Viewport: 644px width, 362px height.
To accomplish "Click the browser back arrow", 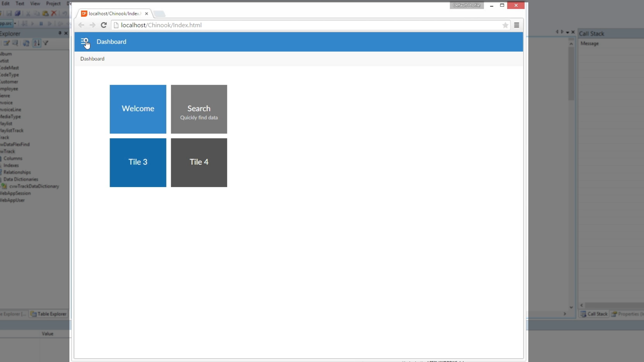I will pos(81,25).
